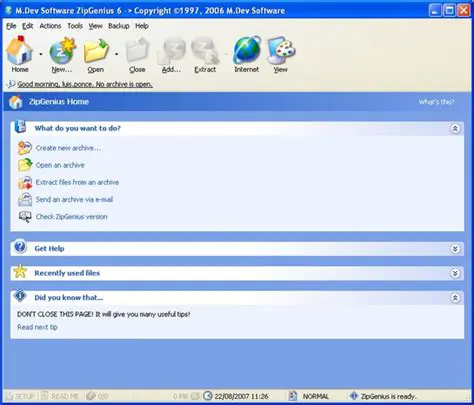Open the Edit menu
Screen dimensions: 474x405
click(x=28, y=26)
